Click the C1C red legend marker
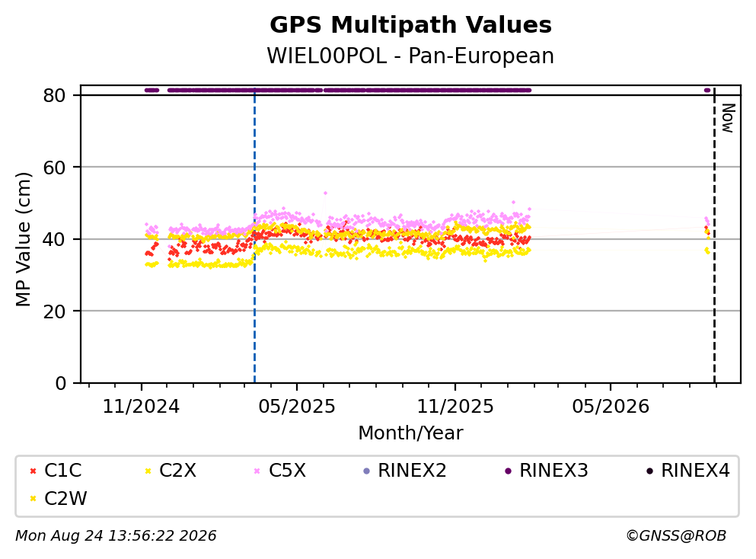Image resolution: width=756 pixels, height=559 pixels. pyautogui.click(x=33, y=471)
